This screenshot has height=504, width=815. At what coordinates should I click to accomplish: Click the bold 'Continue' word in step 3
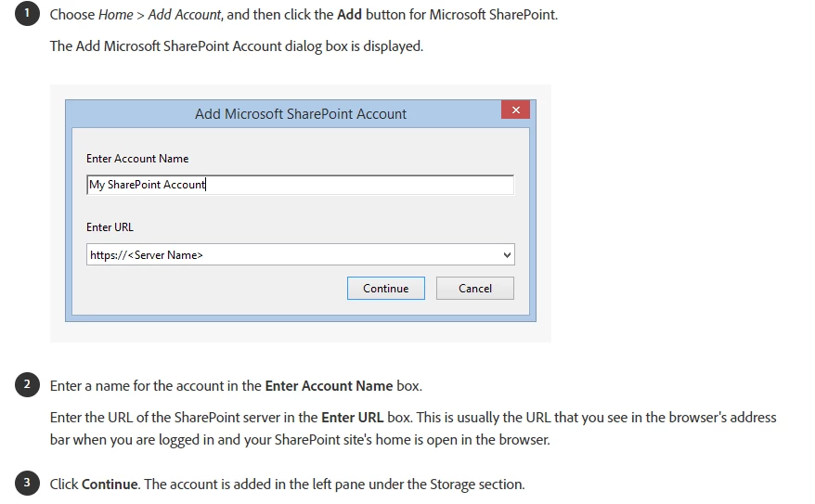(110, 485)
